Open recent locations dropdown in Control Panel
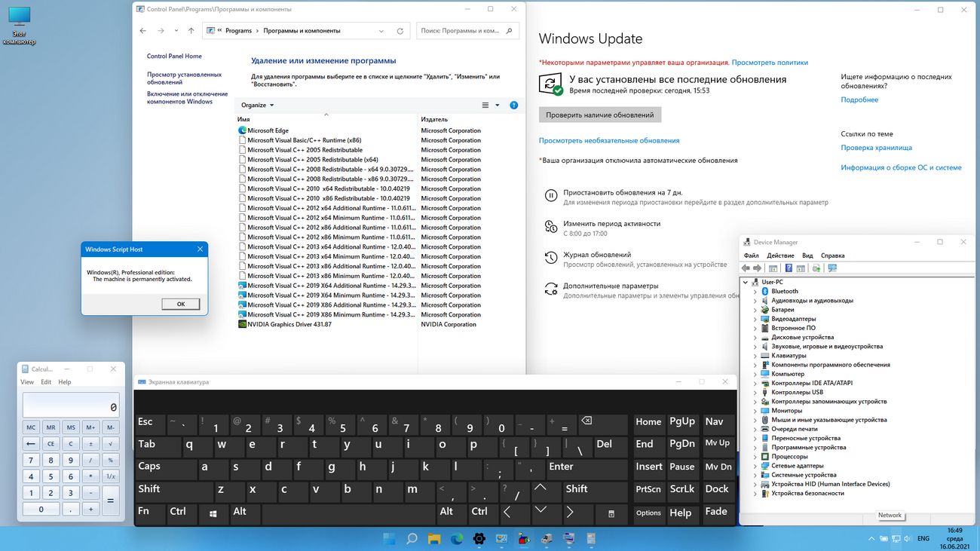This screenshot has width=980, height=551. (176, 31)
